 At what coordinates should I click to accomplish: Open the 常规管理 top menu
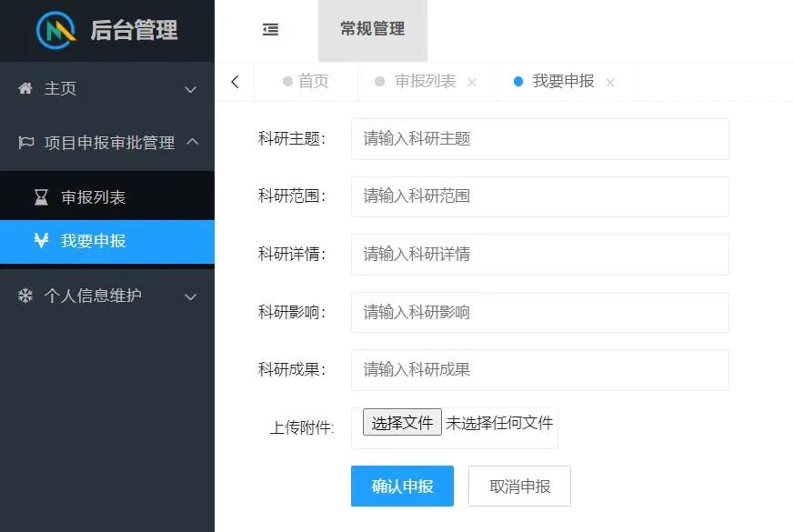[x=373, y=30]
